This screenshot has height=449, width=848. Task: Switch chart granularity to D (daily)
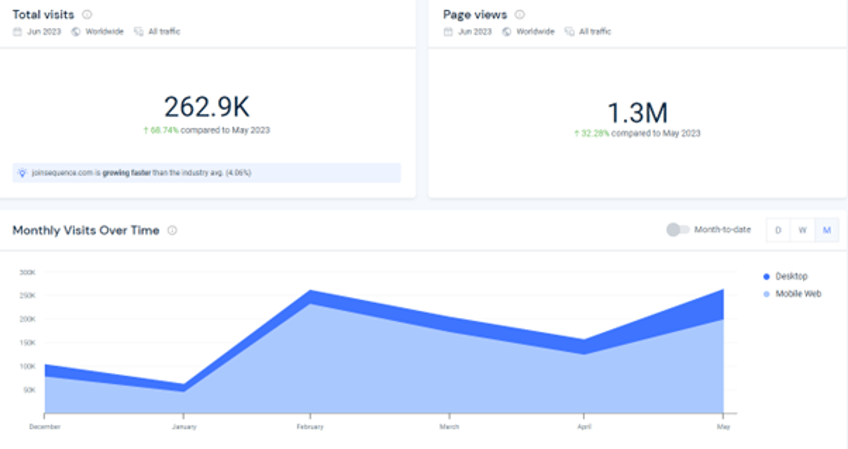click(779, 230)
